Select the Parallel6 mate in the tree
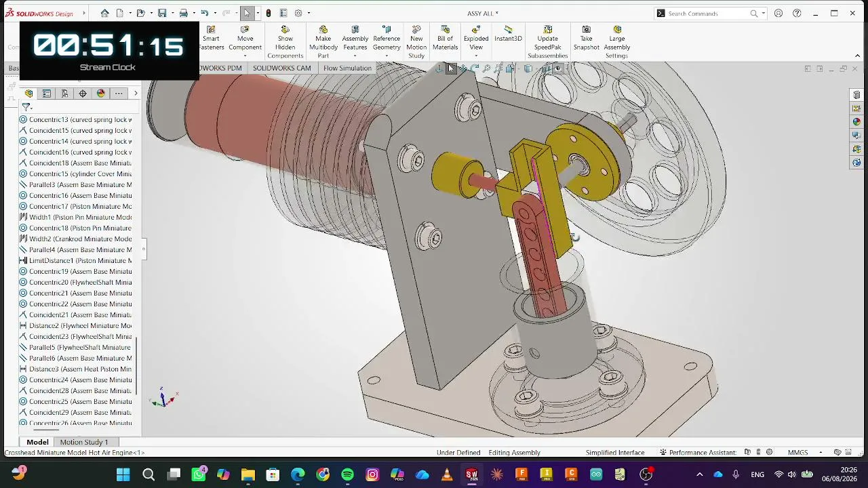 [x=75, y=358]
